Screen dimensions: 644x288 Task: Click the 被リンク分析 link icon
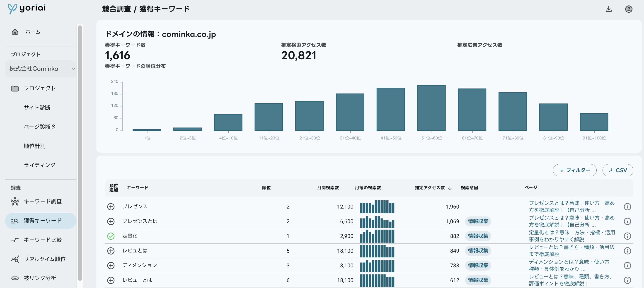[15, 278]
